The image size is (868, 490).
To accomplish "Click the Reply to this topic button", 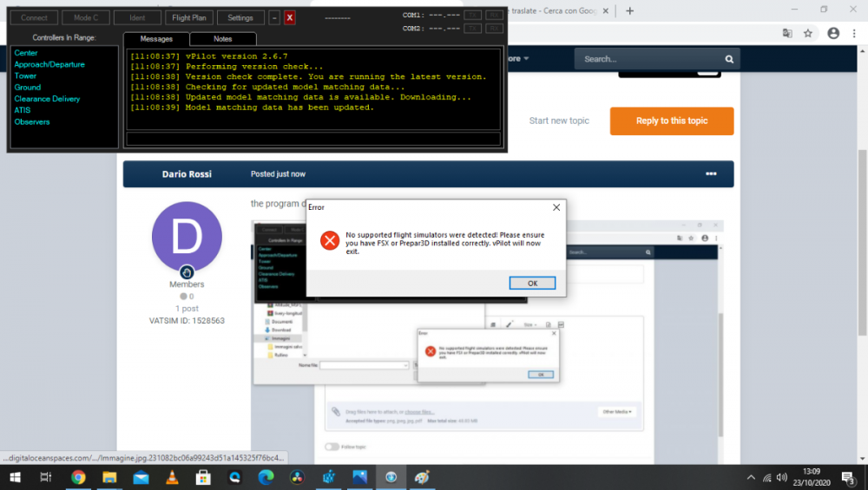I will click(x=671, y=121).
